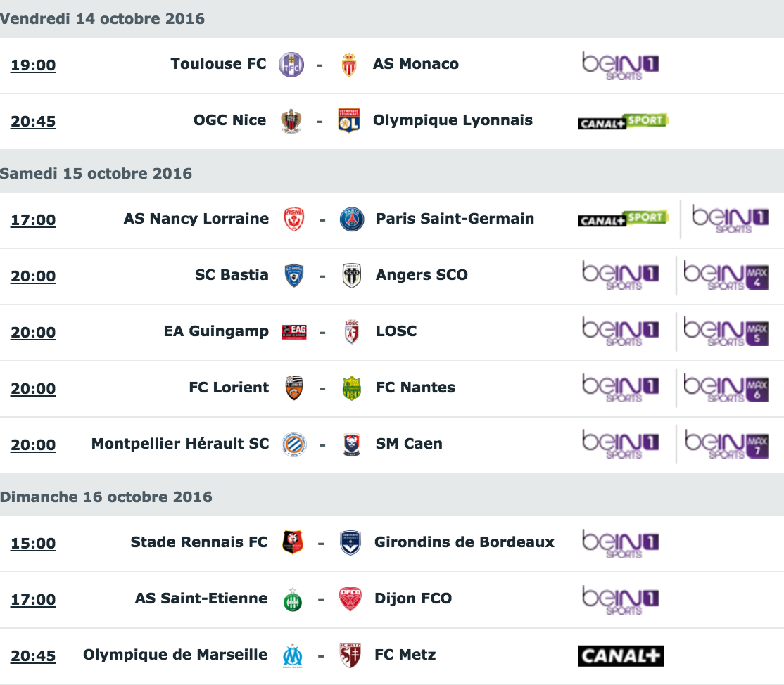784x685 pixels.
Task: Click beIN Sports Max 7 channel logo
Action: click(x=726, y=444)
